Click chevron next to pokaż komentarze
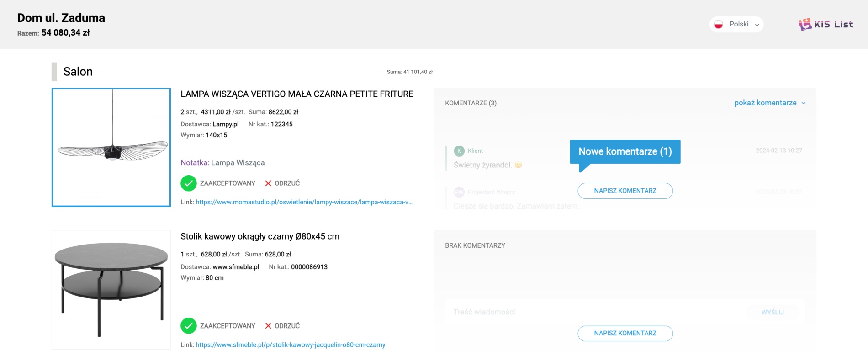This screenshot has width=868, height=360. [x=804, y=103]
